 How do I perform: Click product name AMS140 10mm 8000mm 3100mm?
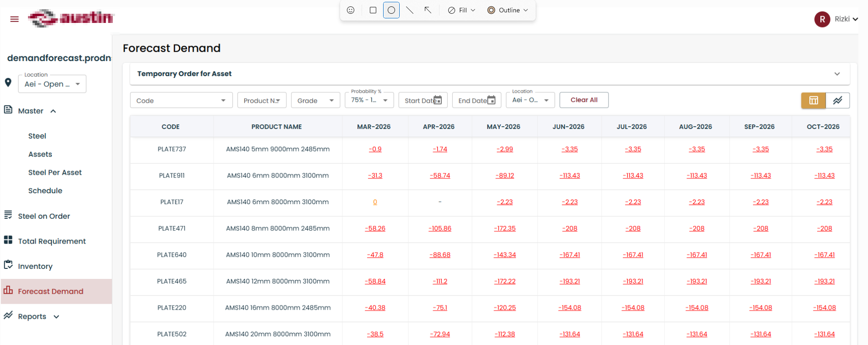[x=278, y=255]
